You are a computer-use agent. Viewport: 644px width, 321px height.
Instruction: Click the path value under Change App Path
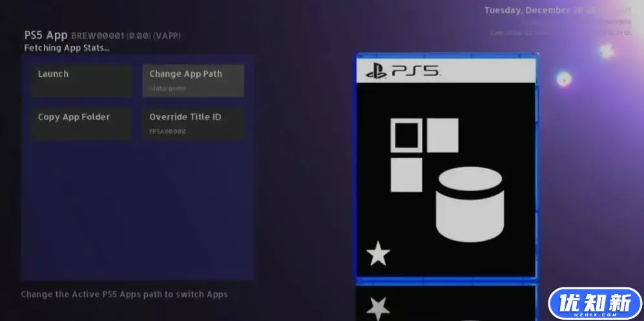pos(167,88)
